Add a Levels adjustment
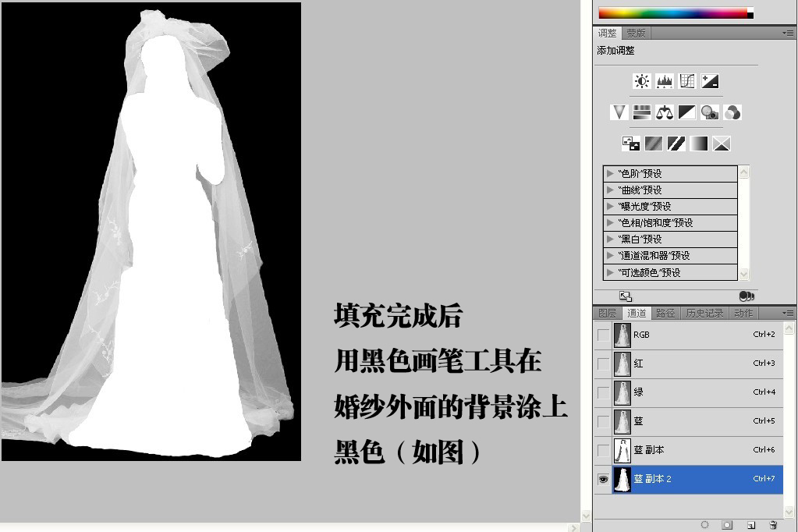 pos(664,81)
